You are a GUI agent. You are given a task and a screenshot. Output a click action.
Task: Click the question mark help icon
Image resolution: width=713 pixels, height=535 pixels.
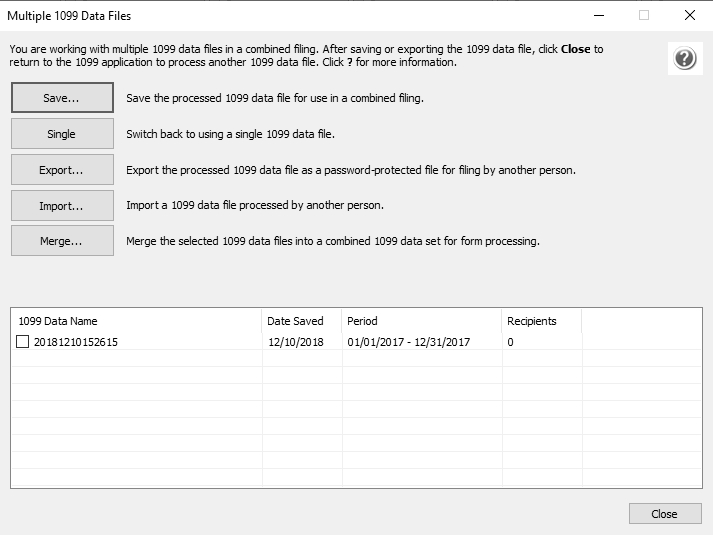coord(684,59)
